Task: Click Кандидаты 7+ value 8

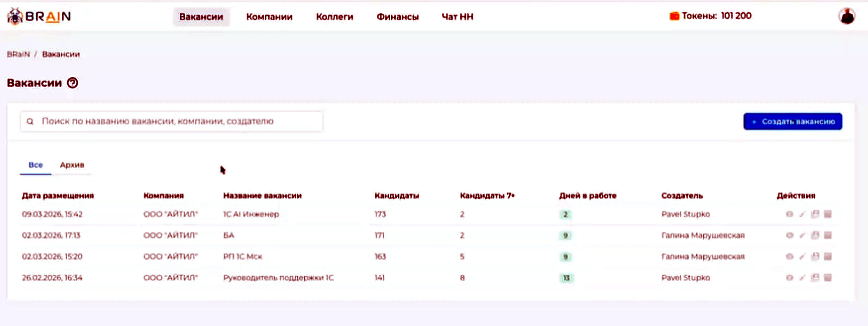Action: (x=462, y=278)
